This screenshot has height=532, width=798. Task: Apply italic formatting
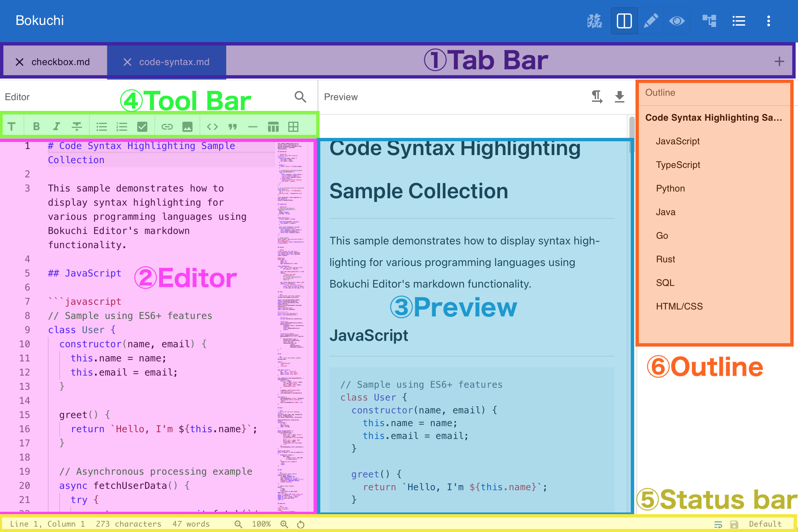[x=56, y=126]
